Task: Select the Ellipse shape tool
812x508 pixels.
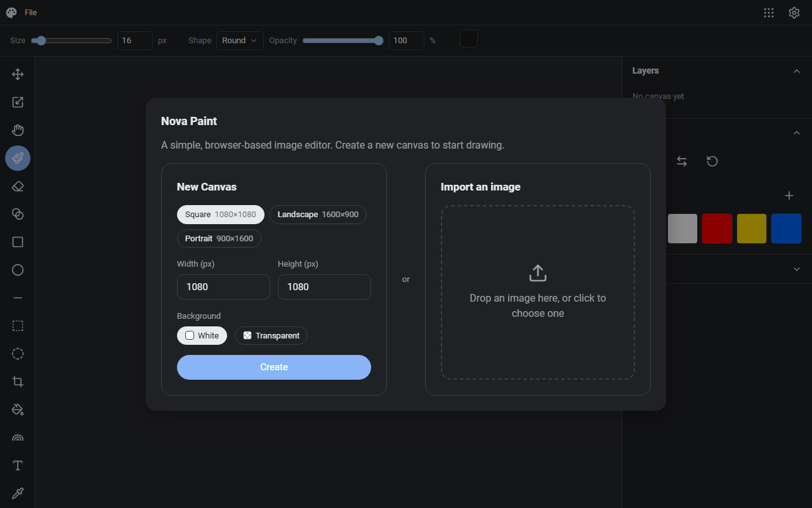Action: tap(18, 270)
